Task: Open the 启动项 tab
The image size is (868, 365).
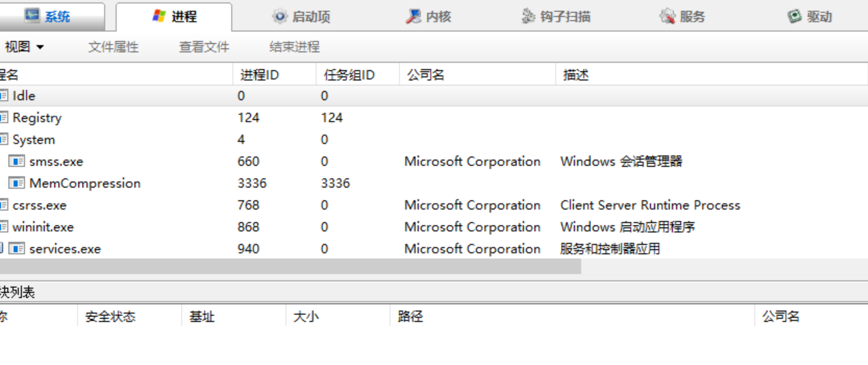Action: tap(301, 17)
